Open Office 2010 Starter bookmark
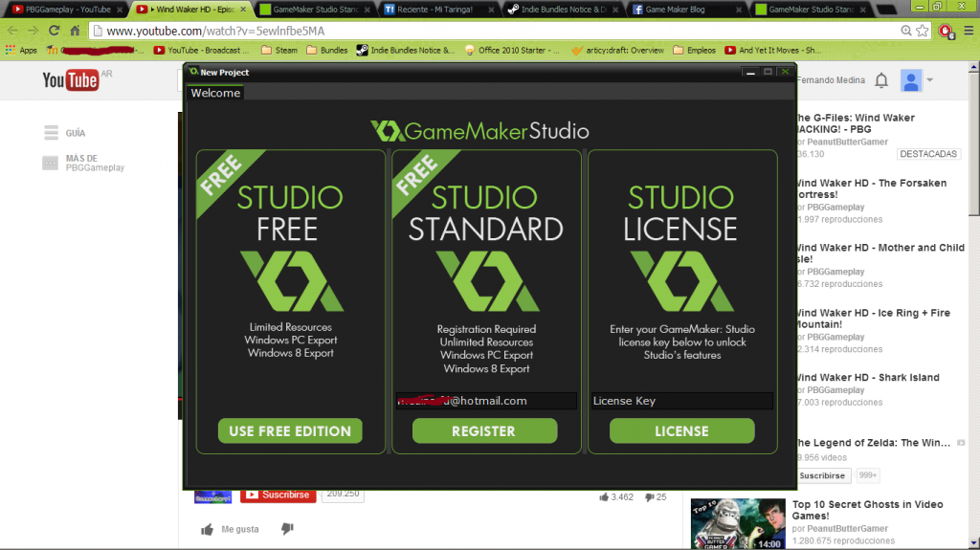Image resolution: width=980 pixels, height=550 pixels. pyautogui.click(x=513, y=50)
